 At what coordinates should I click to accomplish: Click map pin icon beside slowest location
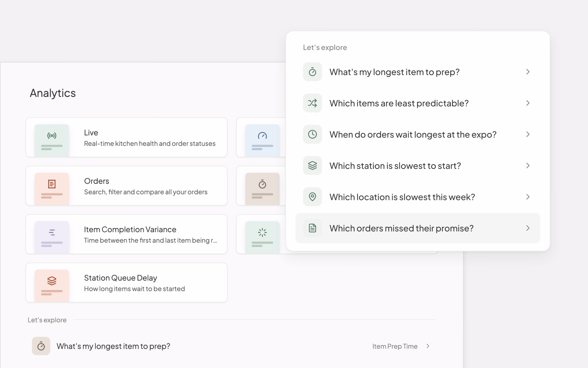312,197
